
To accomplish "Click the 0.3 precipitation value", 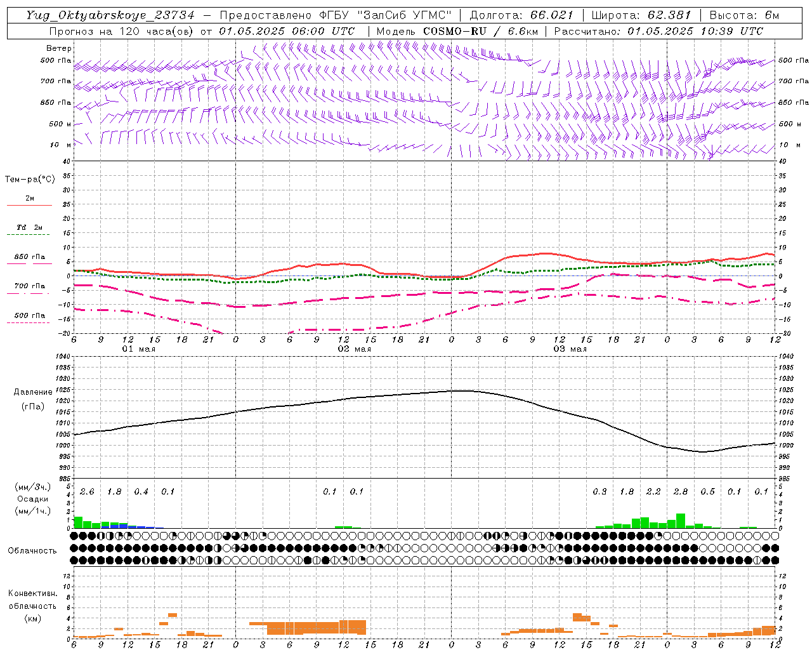I will click(599, 492).
